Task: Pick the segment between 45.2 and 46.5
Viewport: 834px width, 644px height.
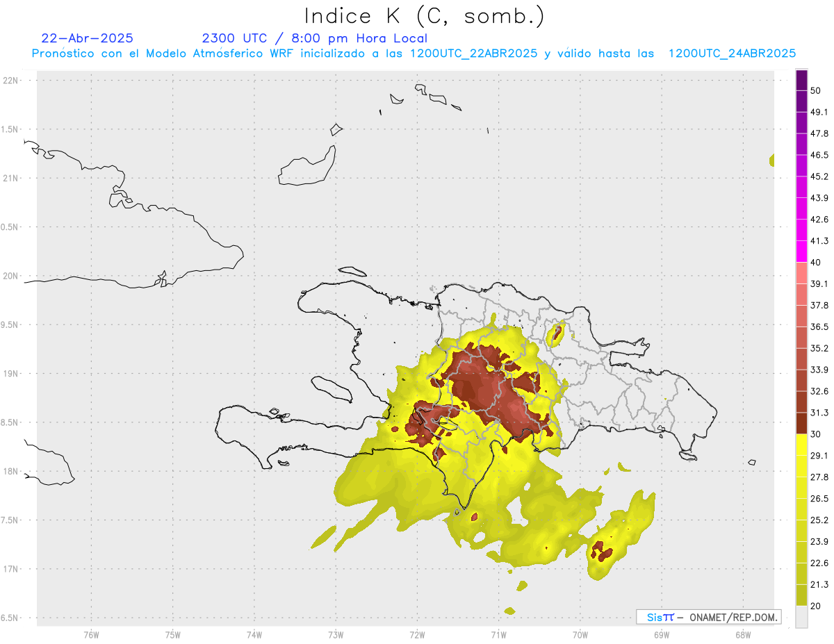Action: click(801, 165)
